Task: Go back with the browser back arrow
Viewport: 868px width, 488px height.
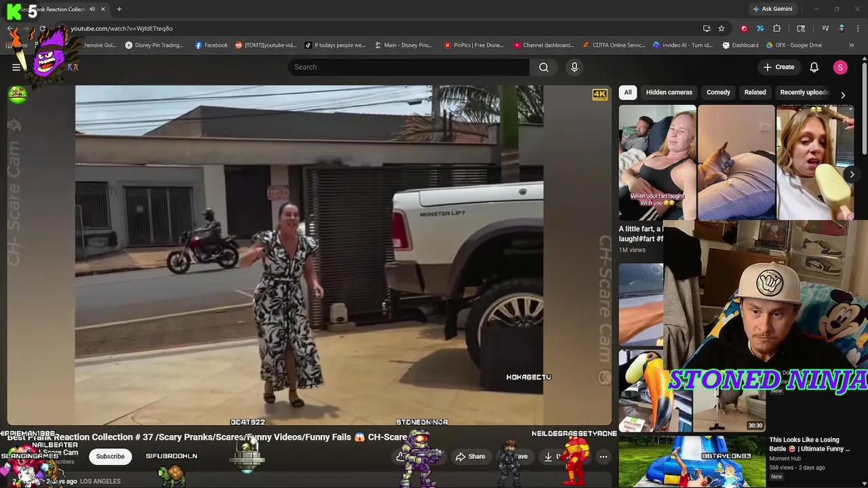Action: (10, 28)
